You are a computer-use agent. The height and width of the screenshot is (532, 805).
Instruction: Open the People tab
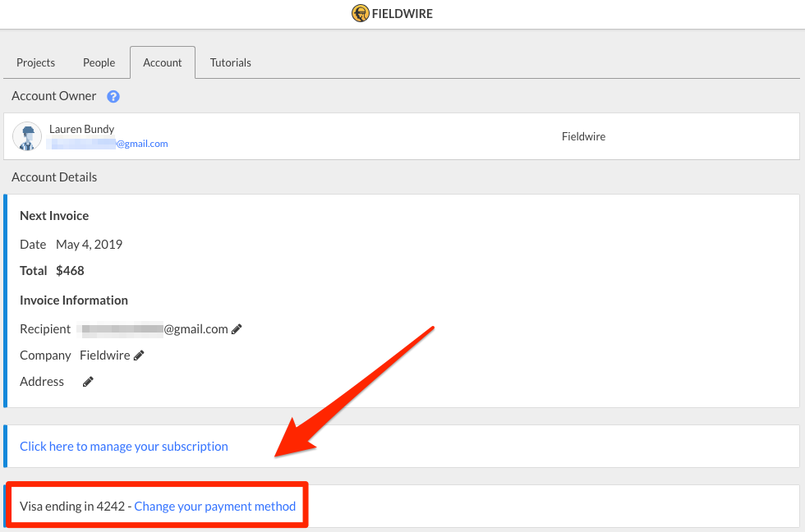coord(99,62)
